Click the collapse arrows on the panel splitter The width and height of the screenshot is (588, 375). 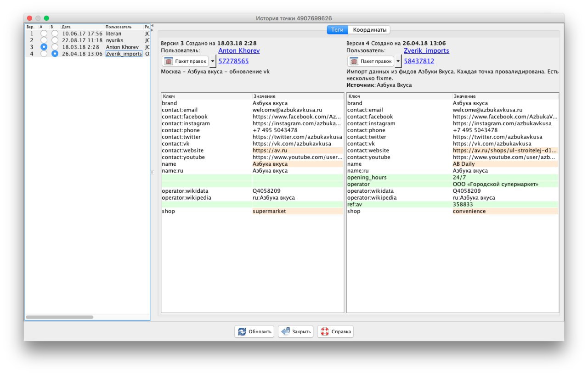point(152,28)
